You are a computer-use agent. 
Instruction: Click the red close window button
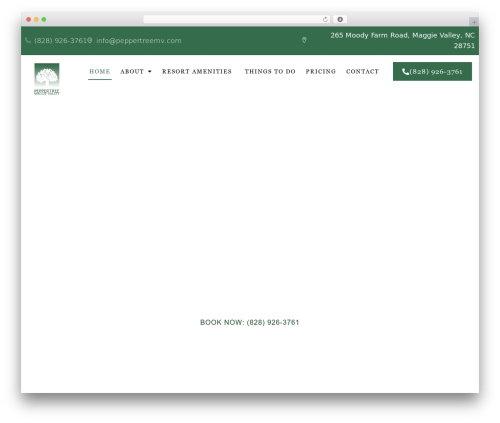pos(29,19)
